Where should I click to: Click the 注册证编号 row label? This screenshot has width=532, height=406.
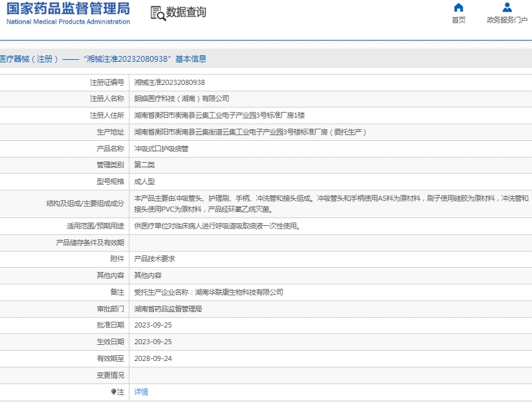(x=107, y=82)
